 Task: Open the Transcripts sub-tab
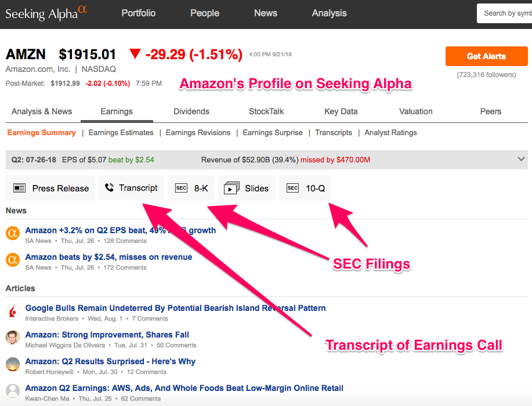(x=334, y=133)
